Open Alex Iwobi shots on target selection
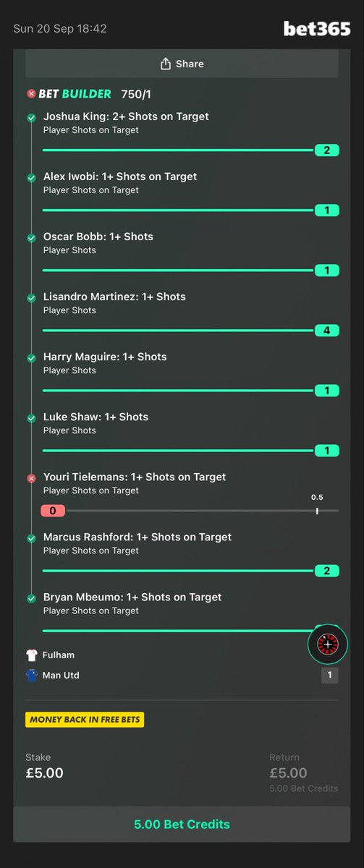This screenshot has width=364, height=868. click(x=120, y=183)
